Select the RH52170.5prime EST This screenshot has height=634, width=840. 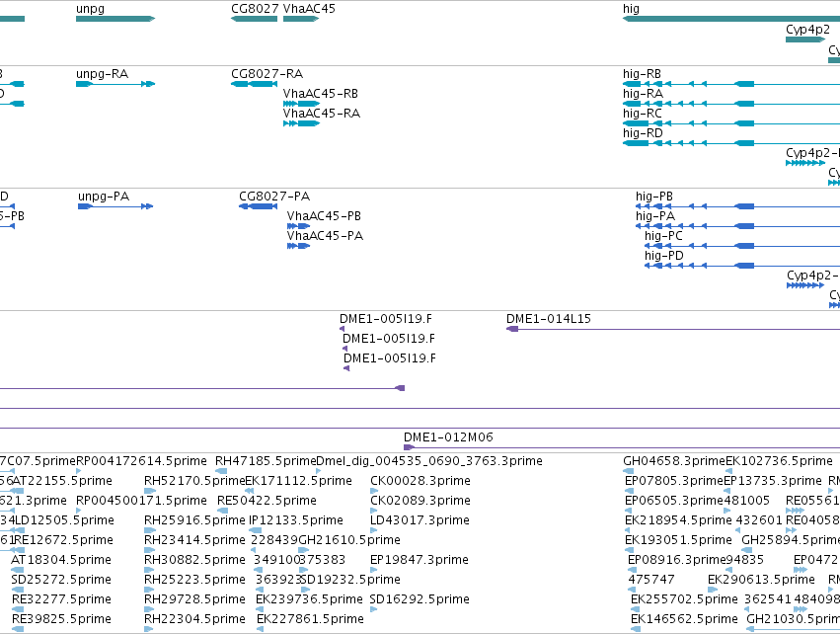[149, 491]
